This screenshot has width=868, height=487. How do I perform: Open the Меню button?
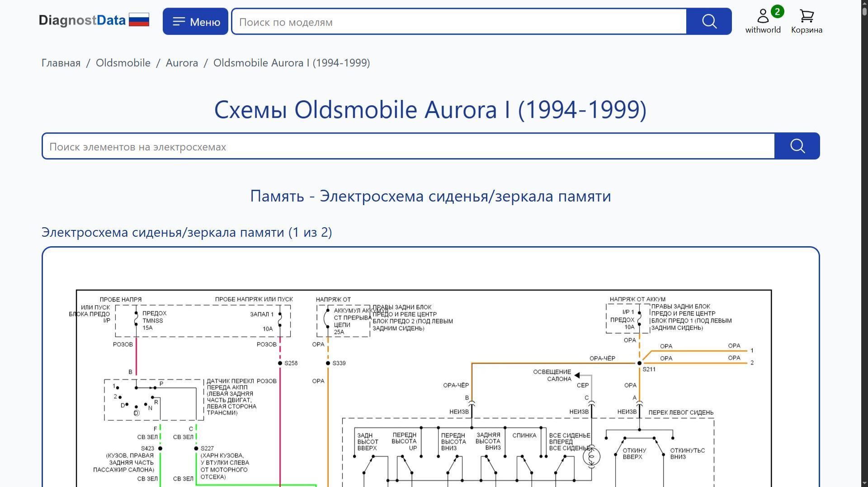[x=195, y=21]
